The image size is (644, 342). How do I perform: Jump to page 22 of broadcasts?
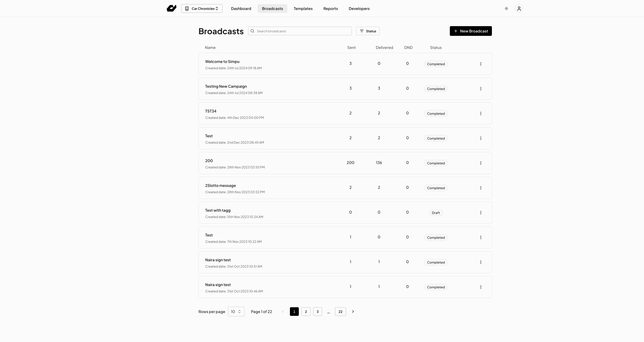(340, 312)
